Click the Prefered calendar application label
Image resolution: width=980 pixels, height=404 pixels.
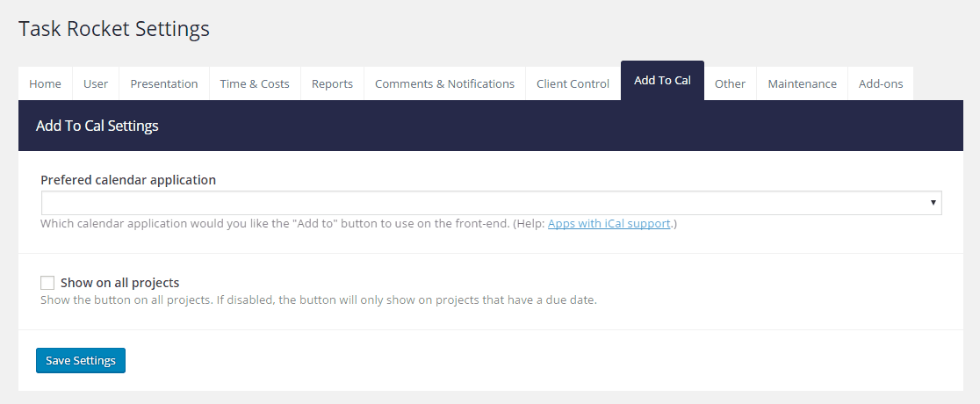click(x=128, y=180)
